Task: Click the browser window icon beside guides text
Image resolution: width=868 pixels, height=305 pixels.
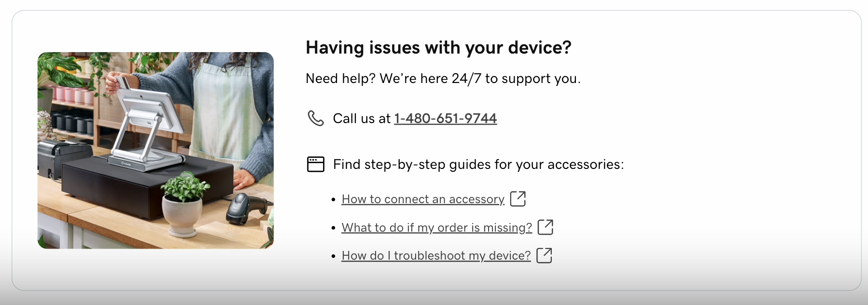Action: (x=316, y=165)
